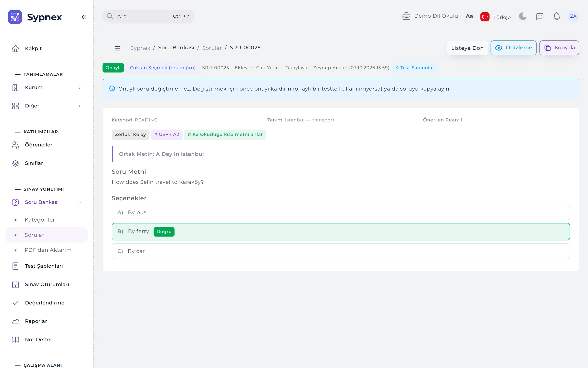Open Sınıflar in the sidebar
588x368 pixels.
(x=47, y=163)
